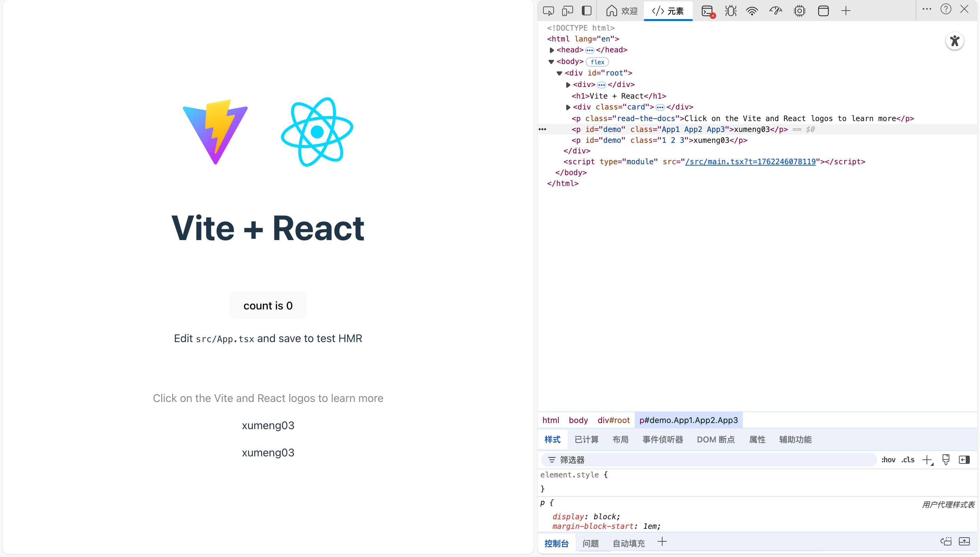Collapse the body element node
Screen dimensions: 980x557
coord(551,62)
